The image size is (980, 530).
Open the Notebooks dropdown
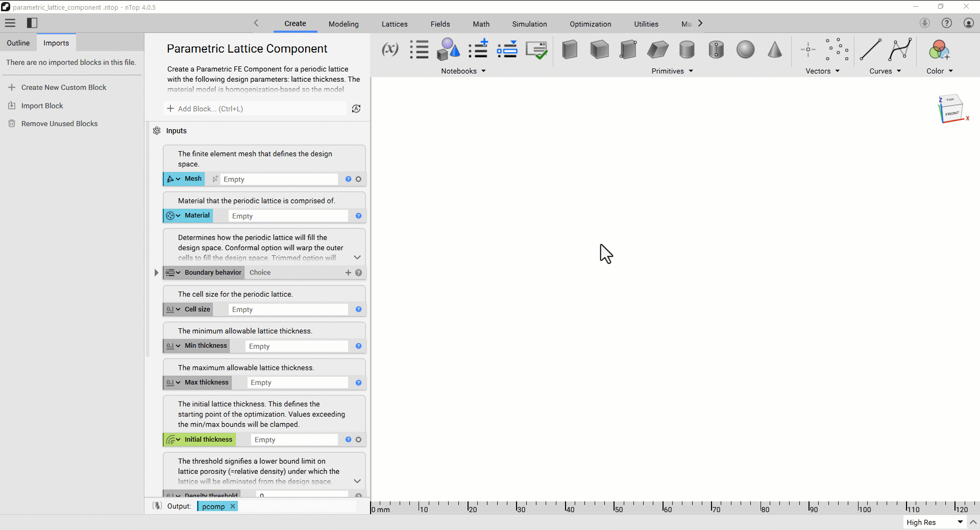coord(463,71)
